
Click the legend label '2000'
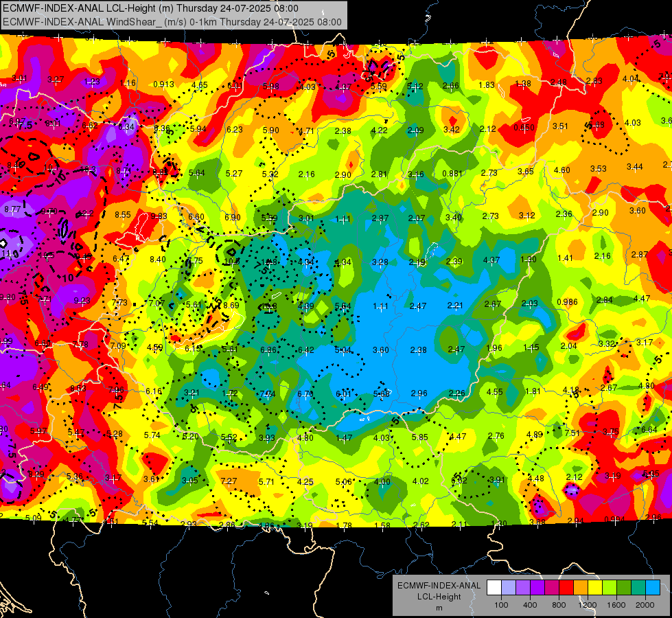point(645,605)
